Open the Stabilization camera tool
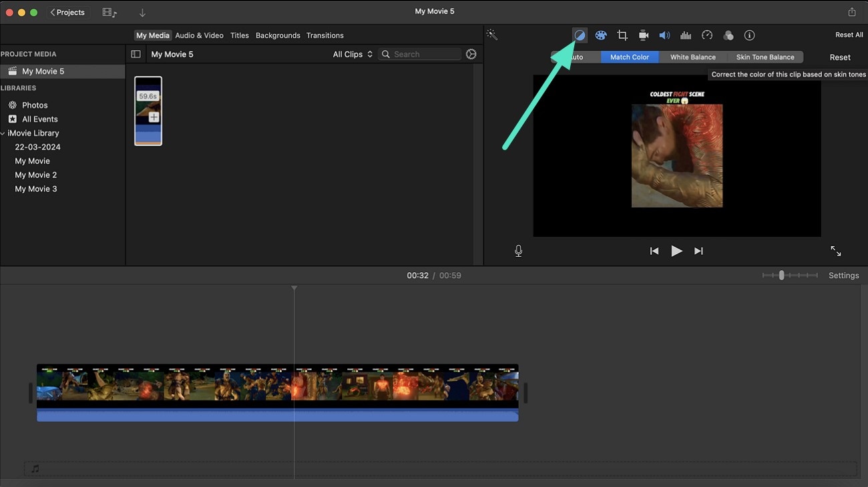 [644, 35]
